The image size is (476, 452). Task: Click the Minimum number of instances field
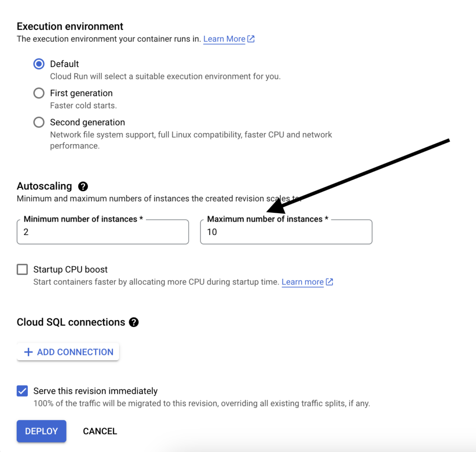(x=102, y=232)
